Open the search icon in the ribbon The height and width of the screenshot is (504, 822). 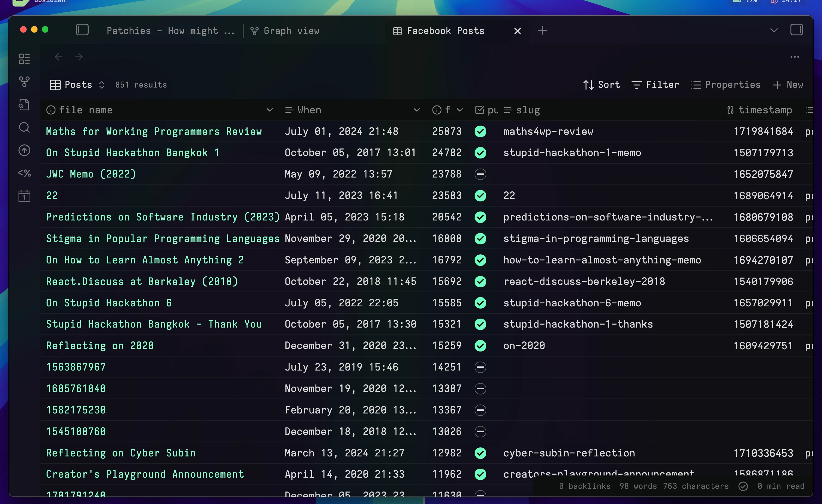(24, 127)
